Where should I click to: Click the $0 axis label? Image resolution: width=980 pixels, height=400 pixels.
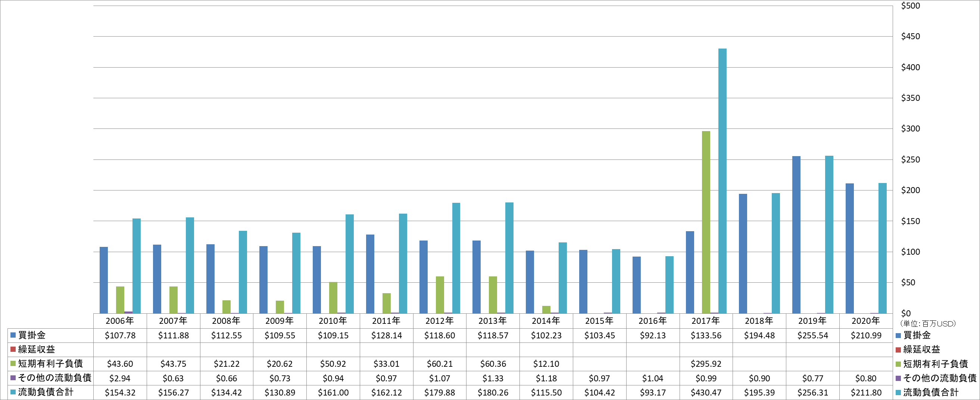906,313
